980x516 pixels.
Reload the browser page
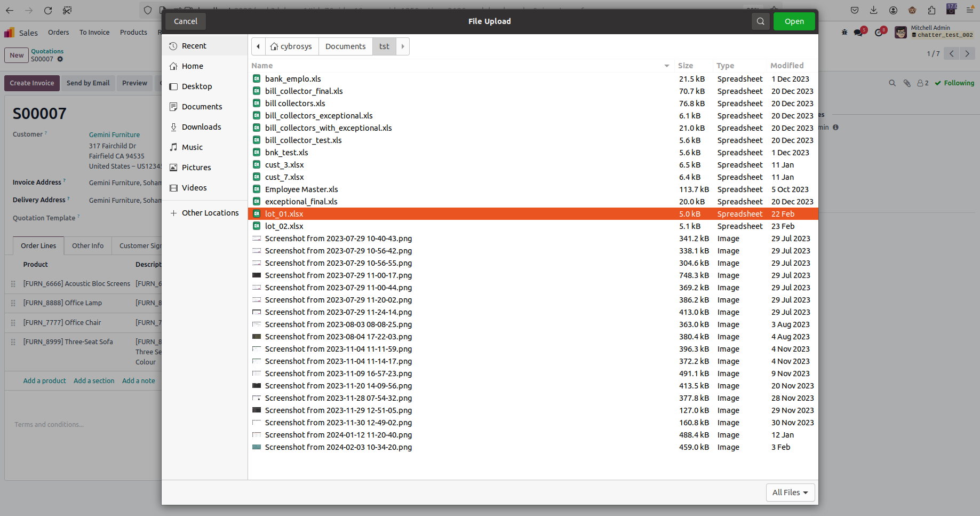pyautogui.click(x=48, y=10)
